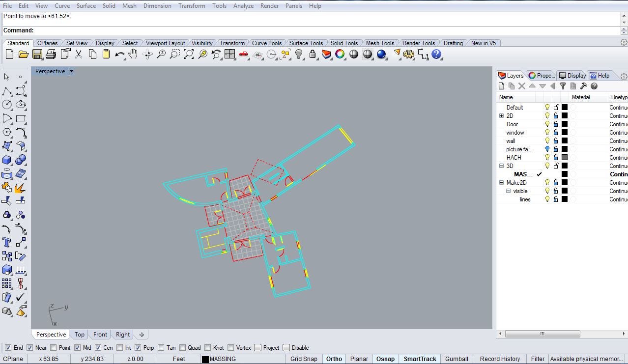Open the Transform menu in menu bar
This screenshot has width=628, height=364.
point(192,6)
